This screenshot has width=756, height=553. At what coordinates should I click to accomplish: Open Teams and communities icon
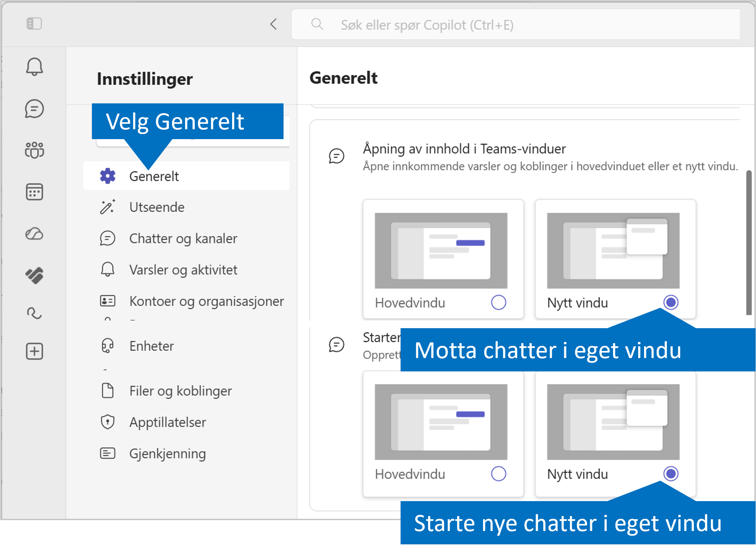coord(35,150)
